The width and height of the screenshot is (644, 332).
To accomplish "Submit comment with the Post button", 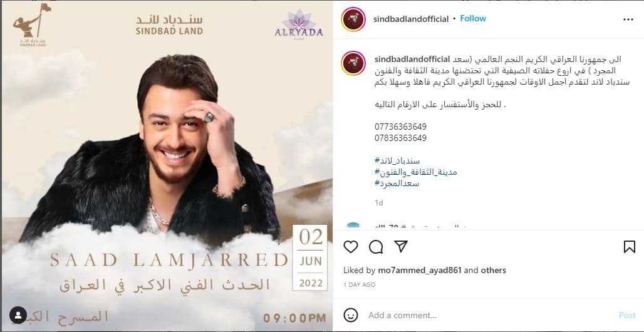I will coord(627,315).
